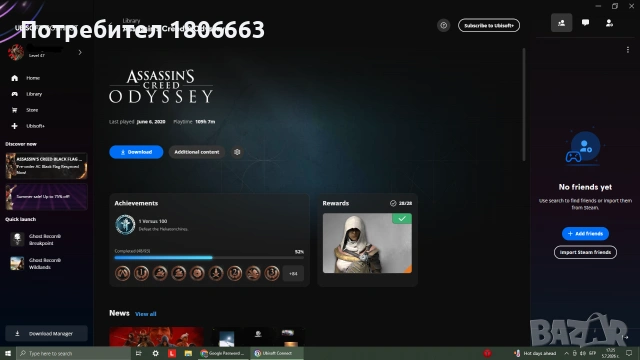This screenshot has width=640, height=360.
Task: Open Library in the sidebar
Action: pyautogui.click(x=34, y=94)
